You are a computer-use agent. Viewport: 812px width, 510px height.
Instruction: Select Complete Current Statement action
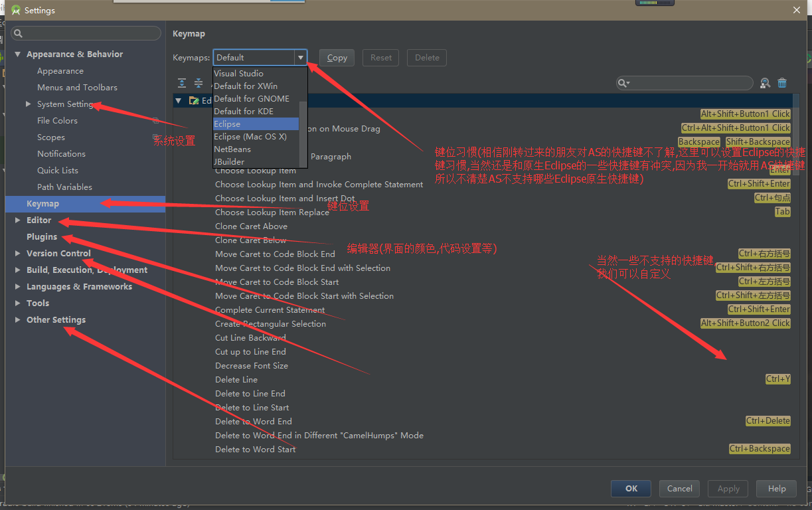[x=270, y=310]
